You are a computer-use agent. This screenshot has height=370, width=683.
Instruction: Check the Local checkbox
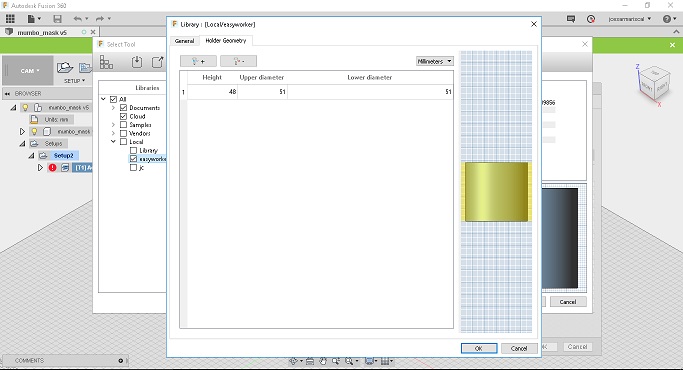[123, 142]
